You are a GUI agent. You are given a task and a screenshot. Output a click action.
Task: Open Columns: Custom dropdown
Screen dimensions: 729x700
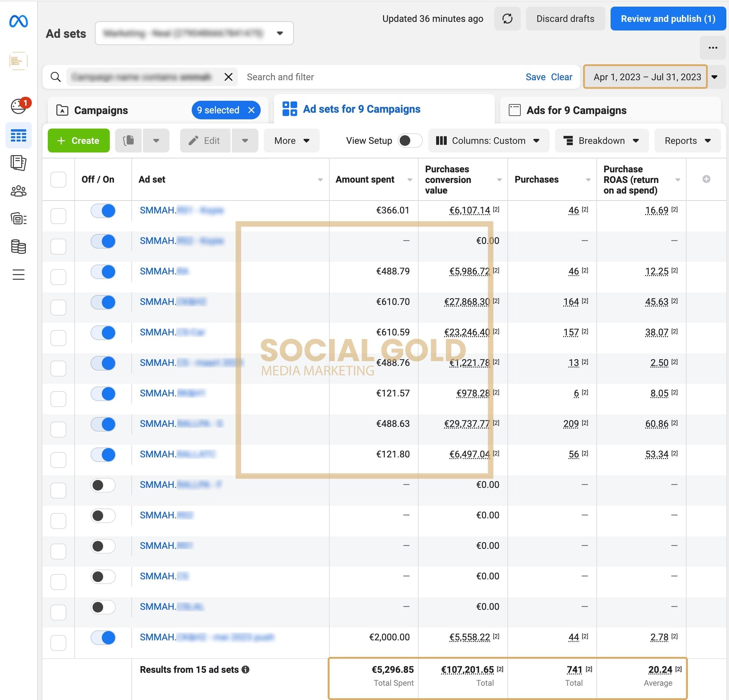pos(488,141)
